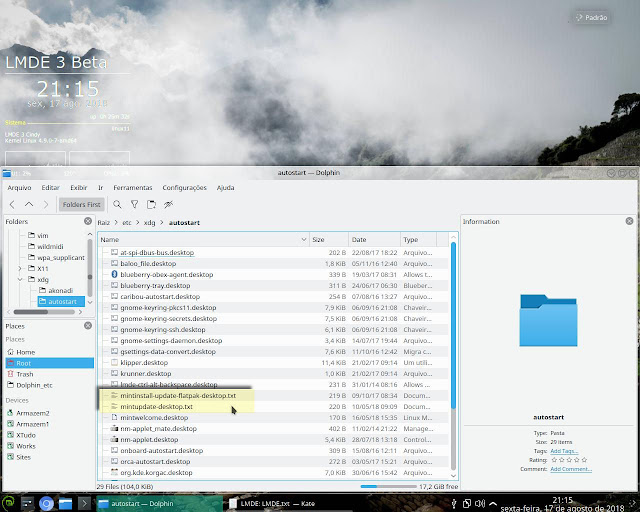This screenshot has height=512, width=640.
Task: Open the Ir menu
Action: coord(100,188)
